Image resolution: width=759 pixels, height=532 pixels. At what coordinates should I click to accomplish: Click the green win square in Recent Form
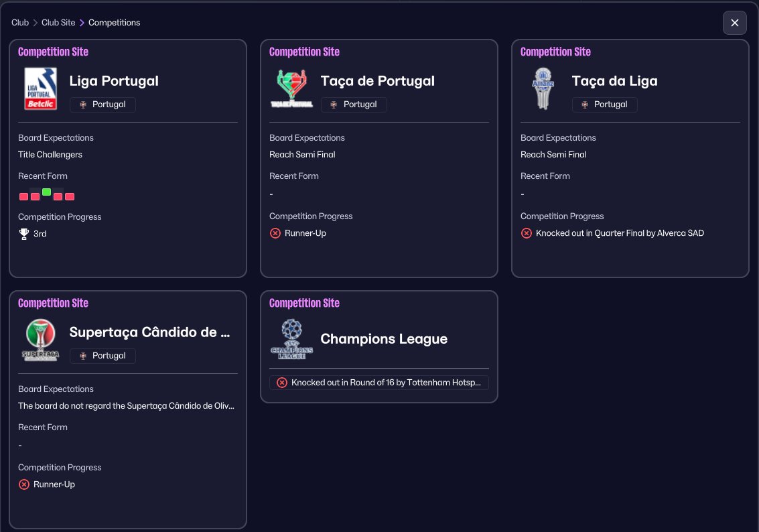pos(46,192)
